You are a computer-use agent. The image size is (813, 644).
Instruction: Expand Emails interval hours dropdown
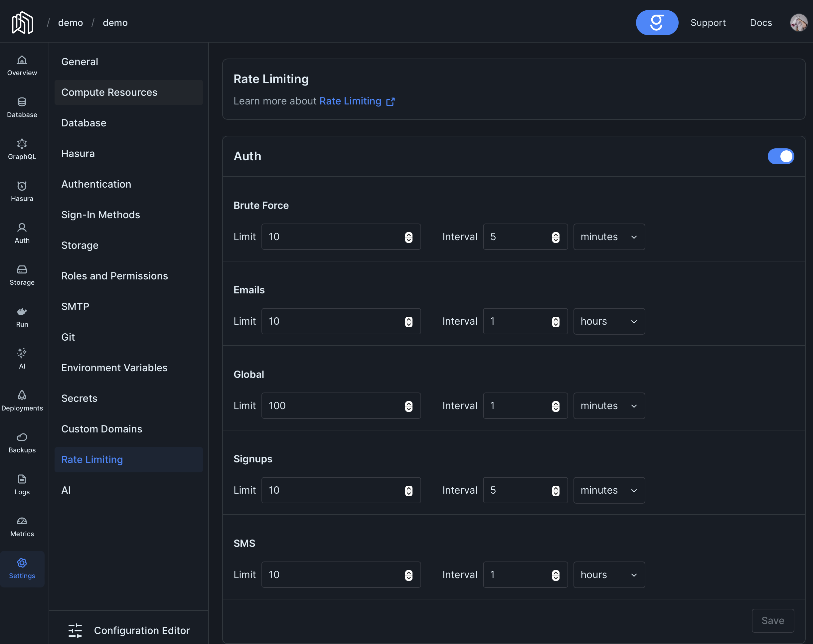609,321
